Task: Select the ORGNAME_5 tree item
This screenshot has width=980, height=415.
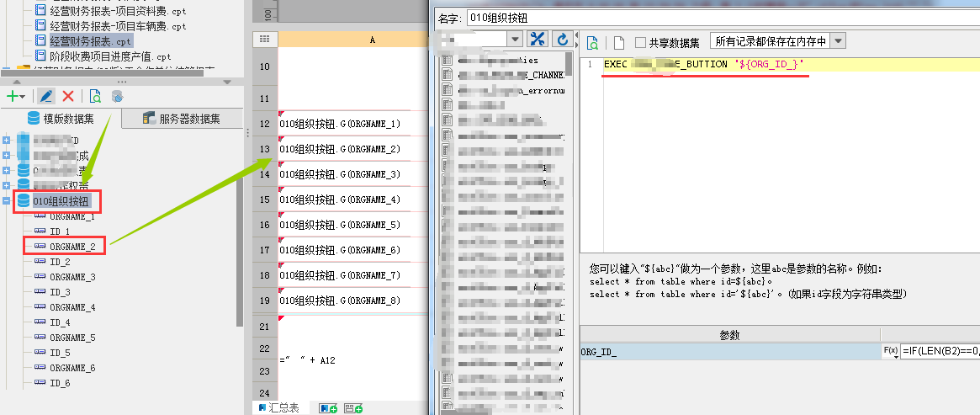Action: [x=72, y=338]
